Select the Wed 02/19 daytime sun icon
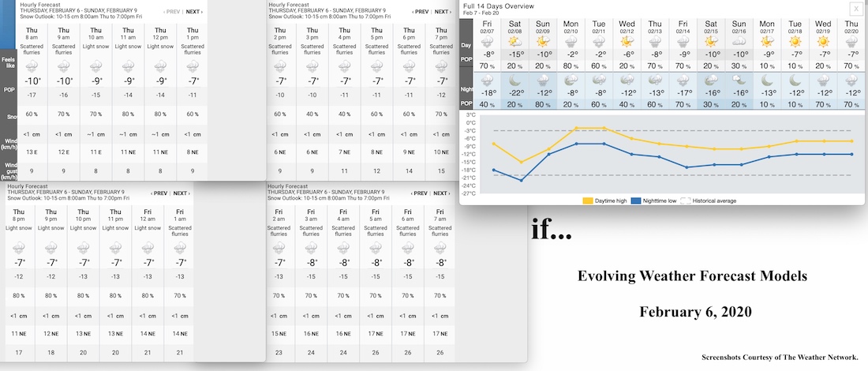Image resolution: width=868 pixels, height=371 pixels. (x=823, y=42)
